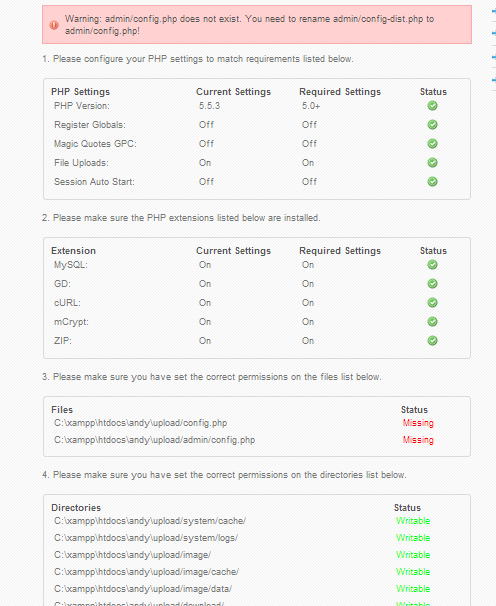Click Missing status for upload/config.php

click(418, 423)
